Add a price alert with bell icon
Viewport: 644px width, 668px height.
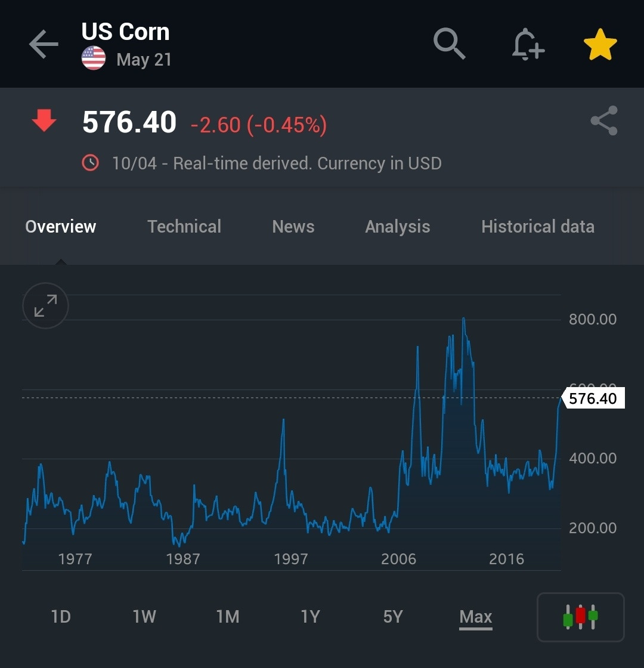pyautogui.click(x=528, y=44)
